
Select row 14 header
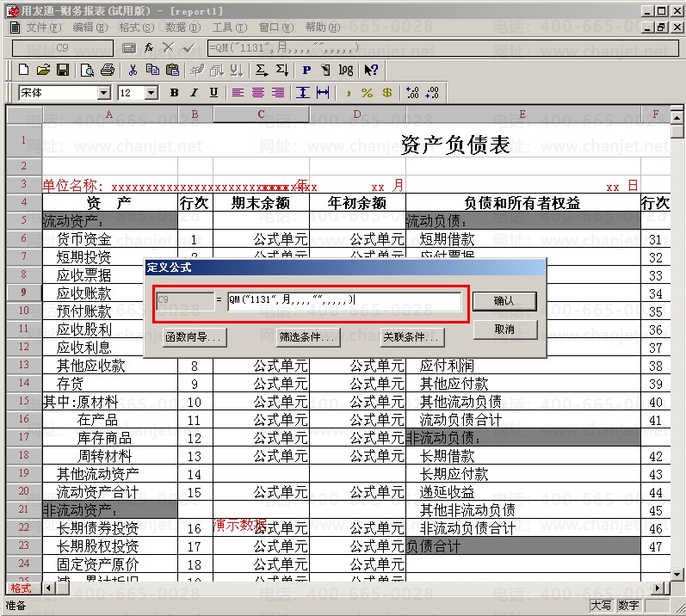point(24,383)
